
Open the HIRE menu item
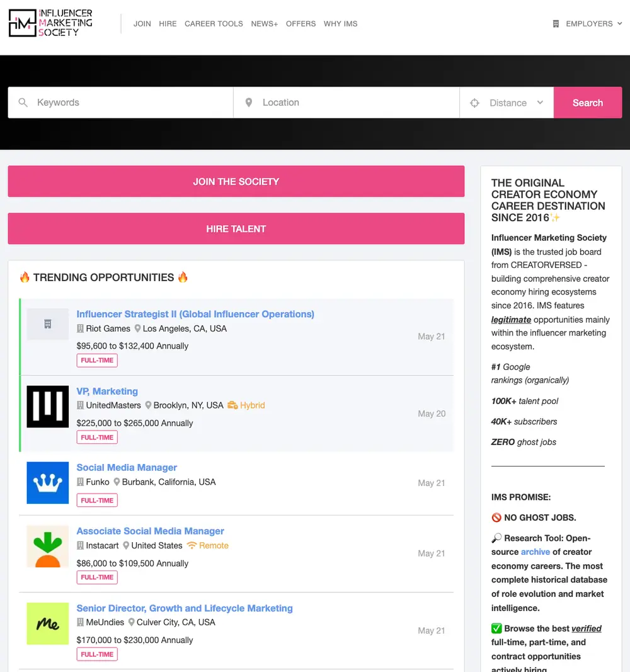click(168, 23)
